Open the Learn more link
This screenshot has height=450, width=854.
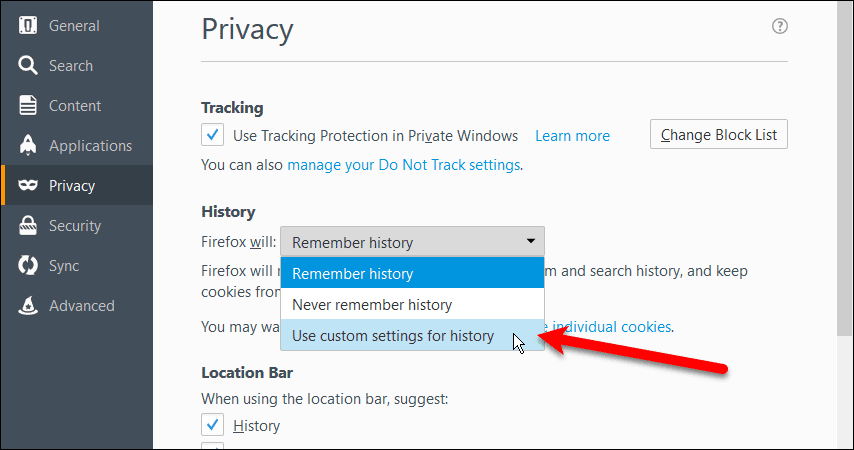click(572, 136)
